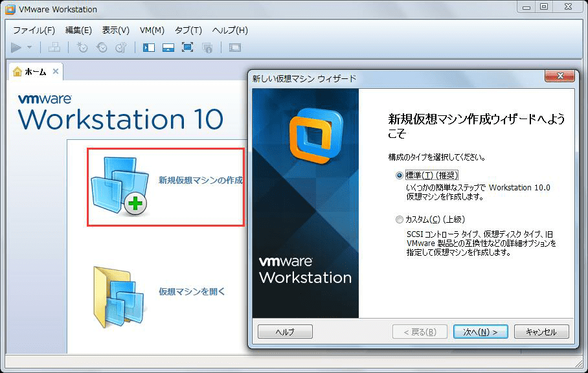Click the VMware Workstation title bar icon
The height and width of the screenshot is (373, 588).
click(10, 9)
